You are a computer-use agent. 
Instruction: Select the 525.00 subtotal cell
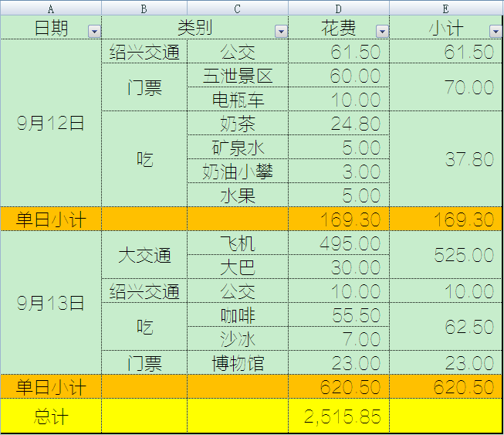pos(446,256)
